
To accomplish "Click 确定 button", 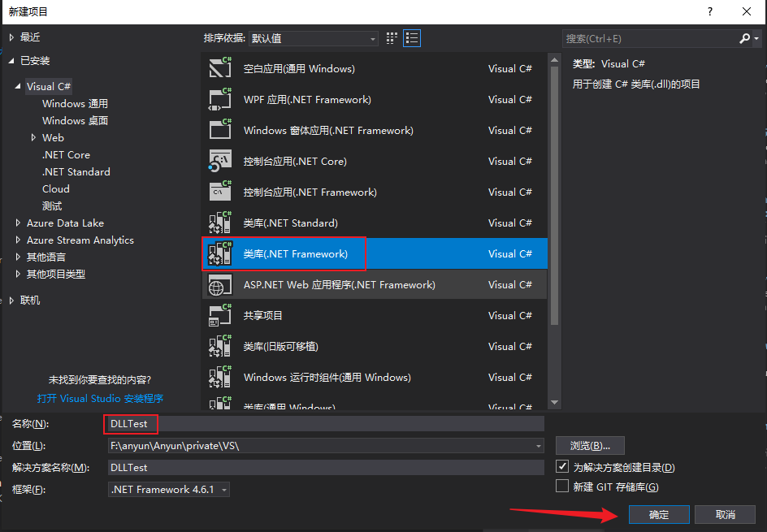I will [659, 514].
